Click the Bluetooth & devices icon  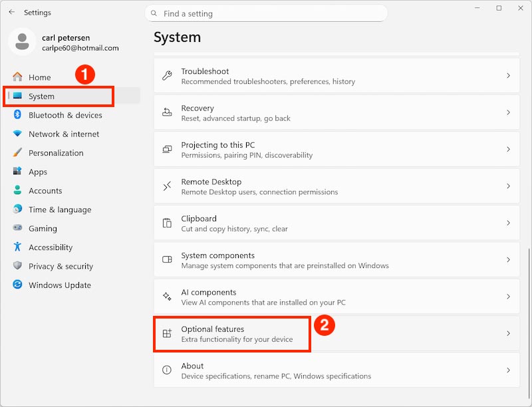click(17, 115)
